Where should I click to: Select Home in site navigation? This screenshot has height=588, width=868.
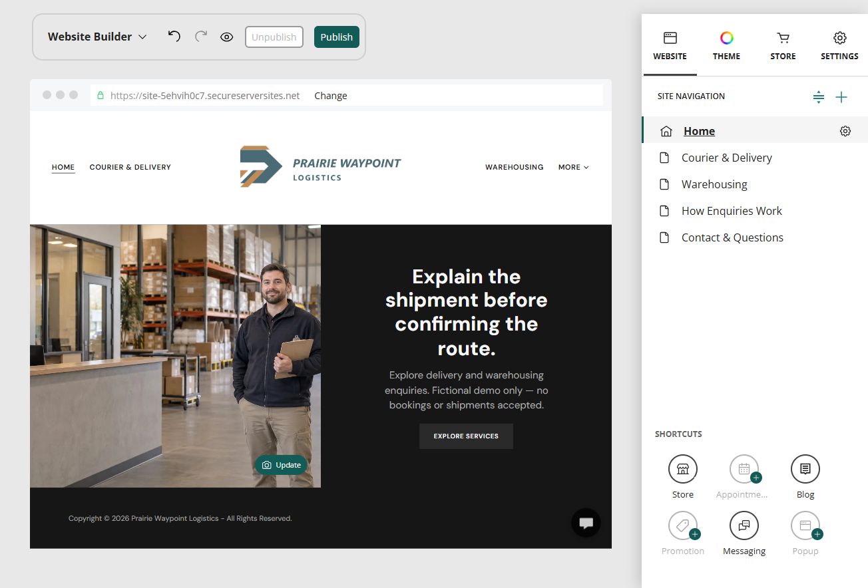tap(699, 131)
